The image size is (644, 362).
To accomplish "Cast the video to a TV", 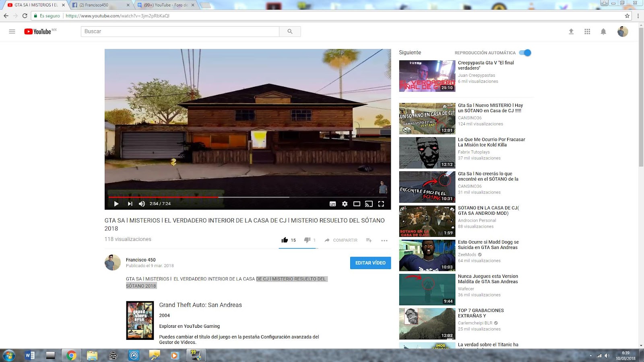I will pos(369,204).
